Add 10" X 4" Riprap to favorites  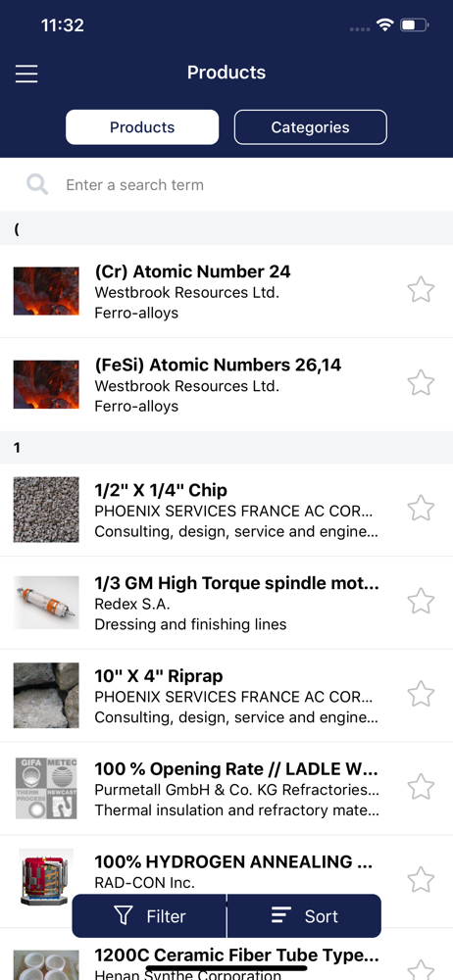pos(421,694)
